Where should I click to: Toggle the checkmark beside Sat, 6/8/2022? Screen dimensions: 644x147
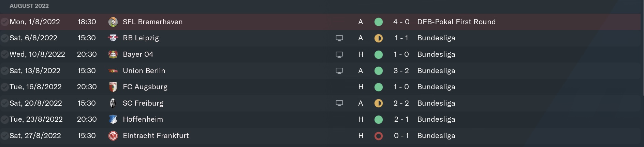(x=4, y=38)
